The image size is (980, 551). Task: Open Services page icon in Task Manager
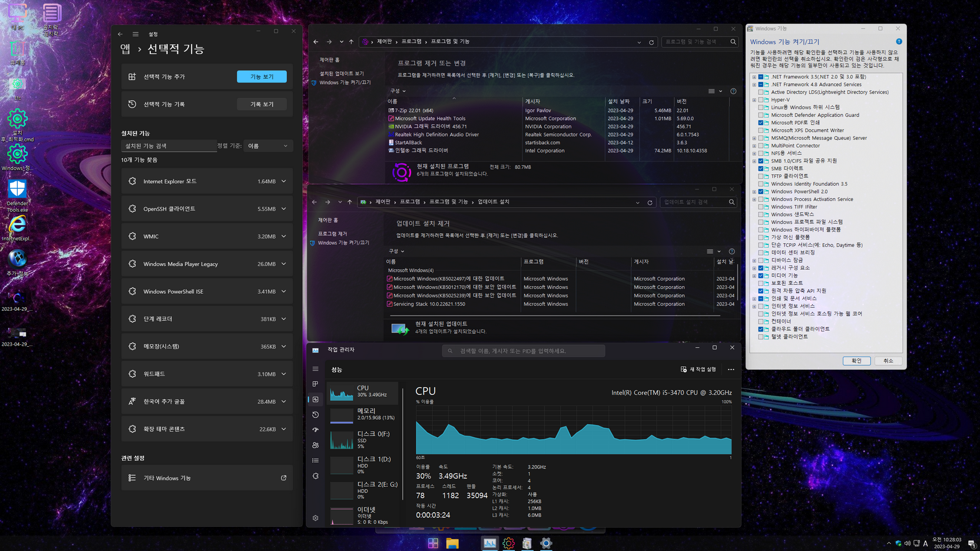pos(316,476)
